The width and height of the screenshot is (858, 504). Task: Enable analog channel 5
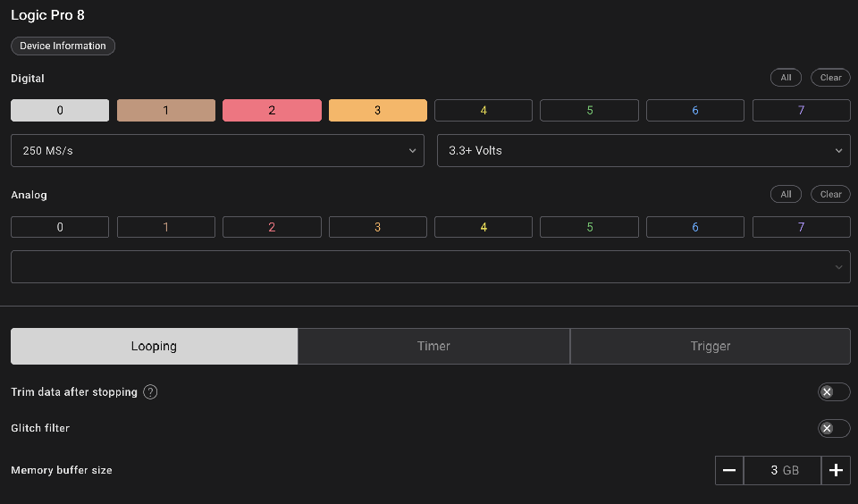tap(589, 227)
